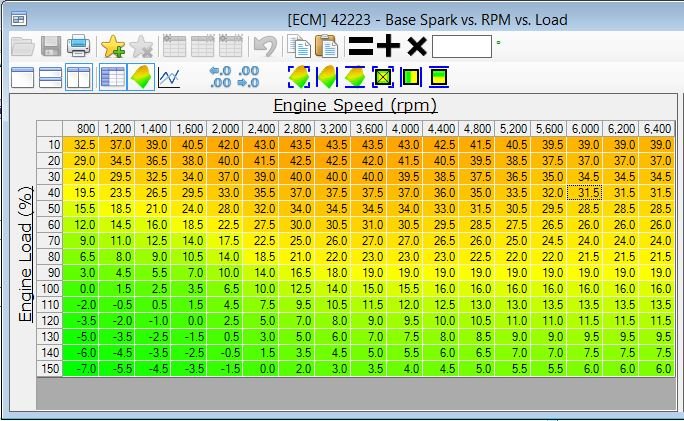Click surface icon with vertical side bars
684x421 pixels.
point(327,77)
